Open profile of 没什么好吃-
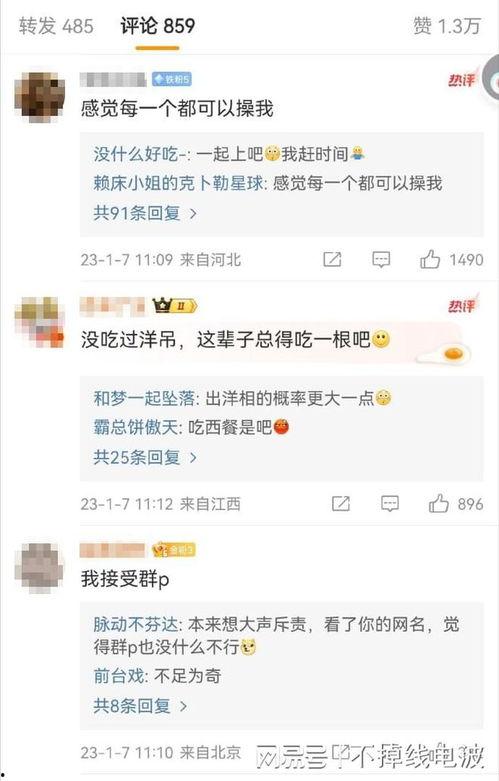 pyautogui.click(x=140, y=154)
